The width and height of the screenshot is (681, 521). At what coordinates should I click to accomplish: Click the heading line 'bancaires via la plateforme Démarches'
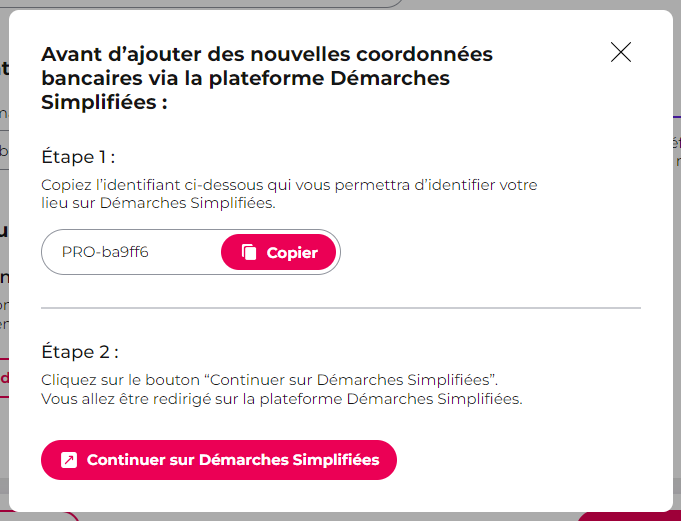[x=245, y=79]
